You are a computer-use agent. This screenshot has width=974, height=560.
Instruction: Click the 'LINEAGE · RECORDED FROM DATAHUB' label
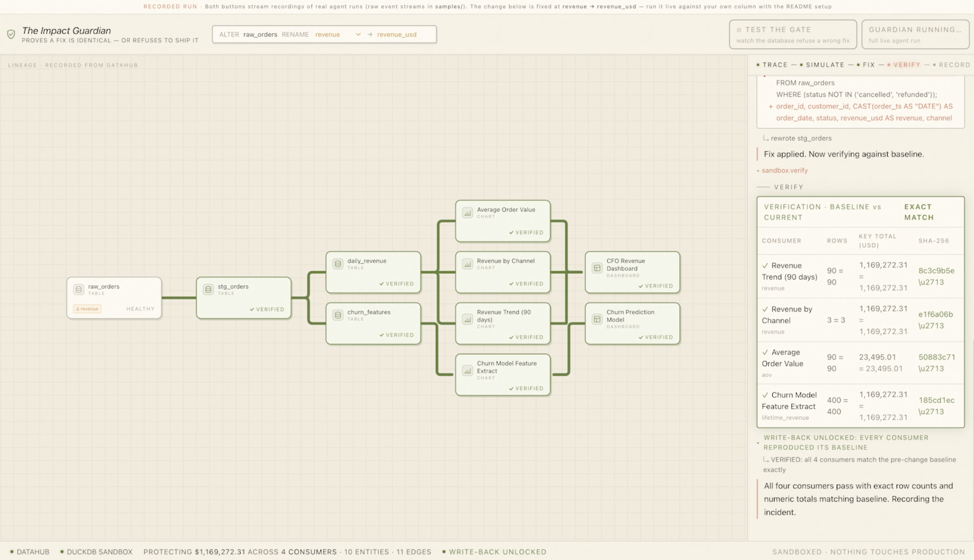73,65
